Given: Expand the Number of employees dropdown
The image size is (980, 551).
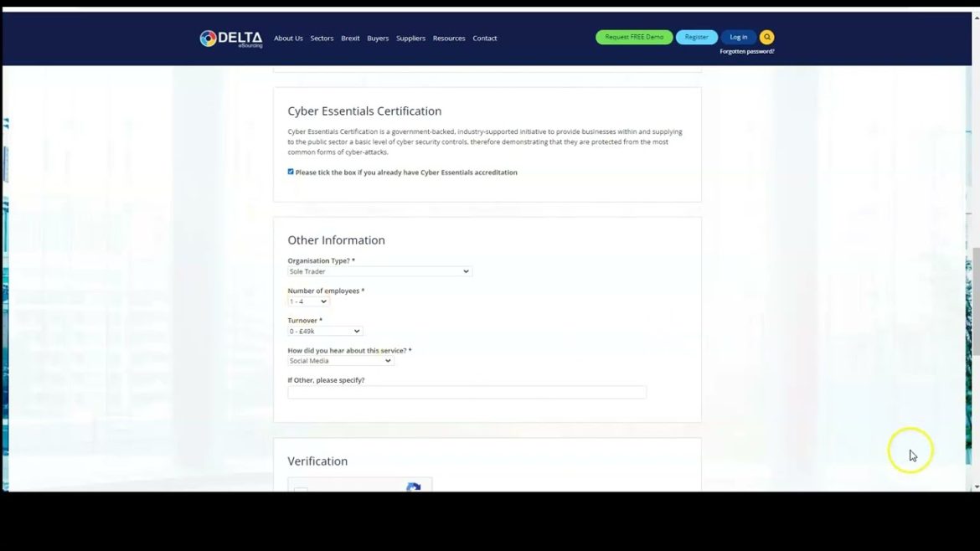Looking at the screenshot, I should tap(308, 301).
